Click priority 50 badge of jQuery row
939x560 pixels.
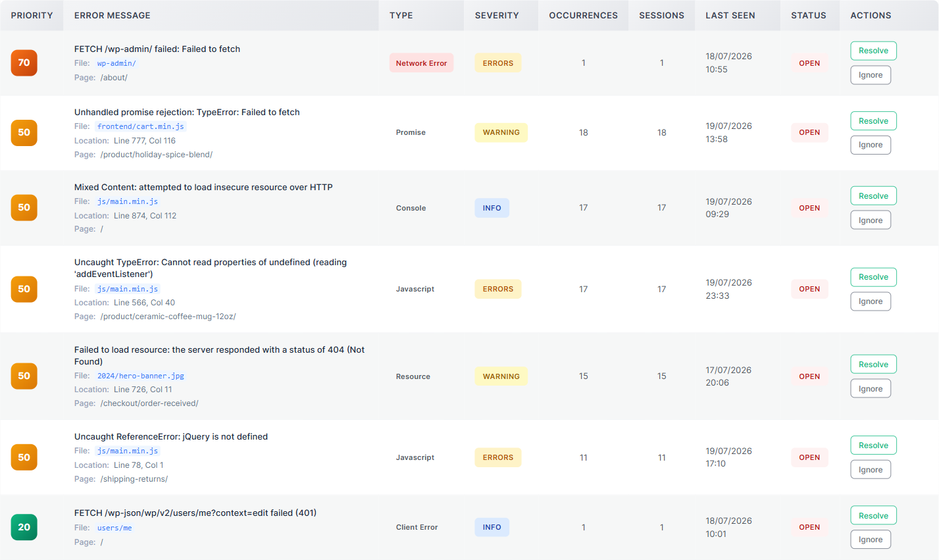[24, 457]
